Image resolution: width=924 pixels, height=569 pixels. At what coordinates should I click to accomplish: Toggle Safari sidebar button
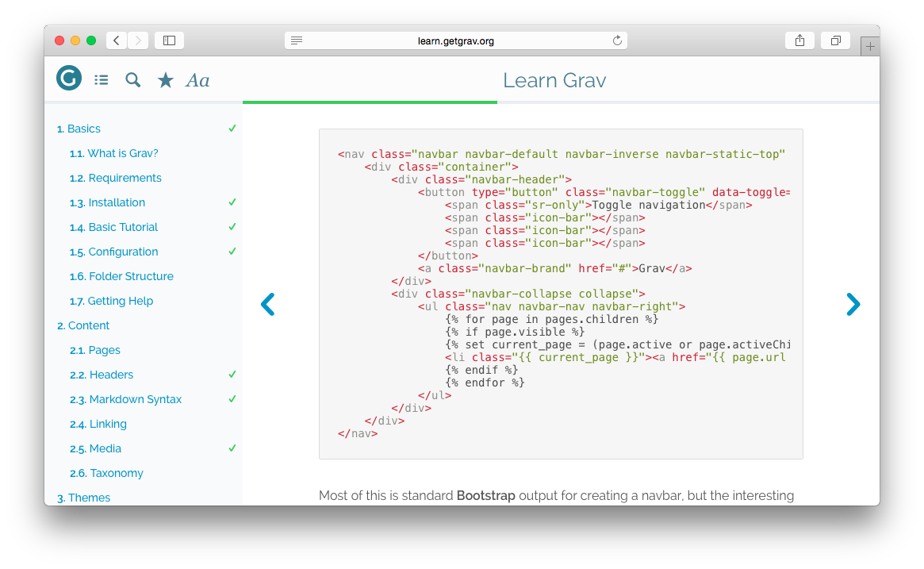pyautogui.click(x=169, y=40)
